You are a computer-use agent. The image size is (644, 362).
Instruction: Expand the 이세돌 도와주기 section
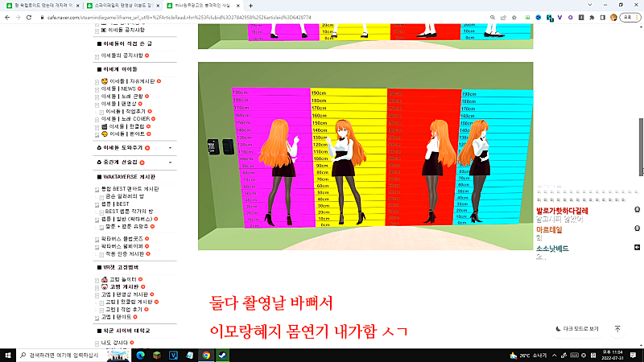(x=170, y=148)
